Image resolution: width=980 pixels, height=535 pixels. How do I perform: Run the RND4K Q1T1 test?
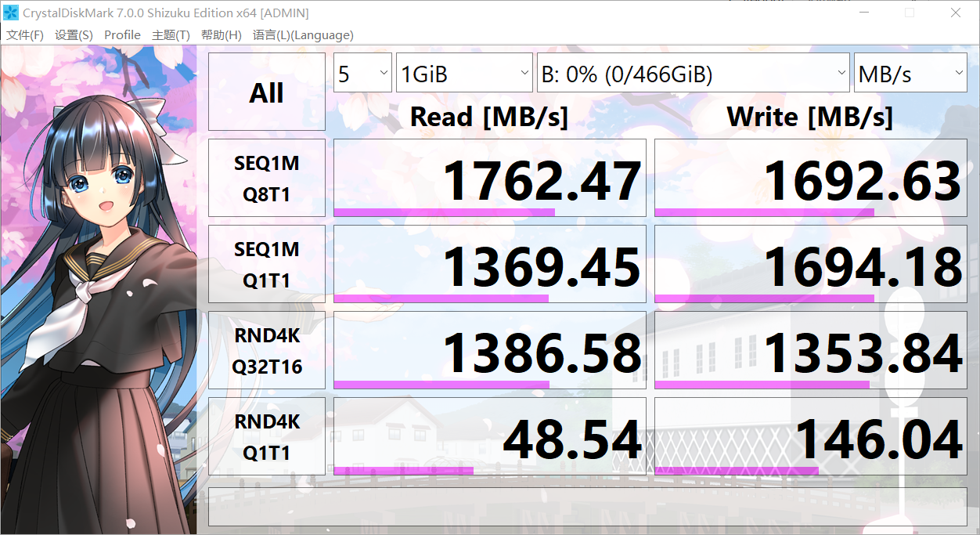267,436
